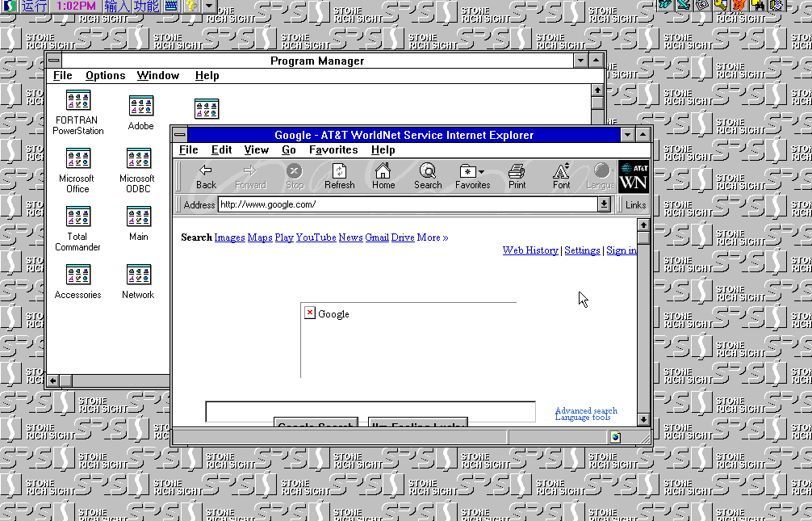Click the binoculars Find File icon
Viewport: 812px width, 521px height.
pos(758,5)
